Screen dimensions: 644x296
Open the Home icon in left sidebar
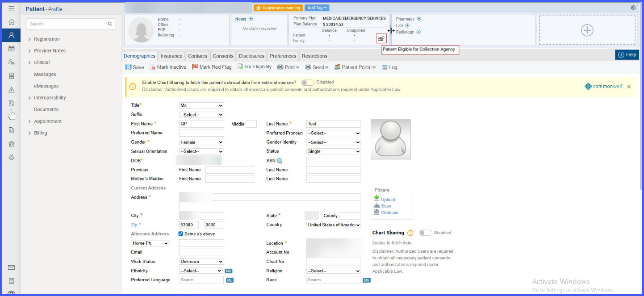(12, 22)
